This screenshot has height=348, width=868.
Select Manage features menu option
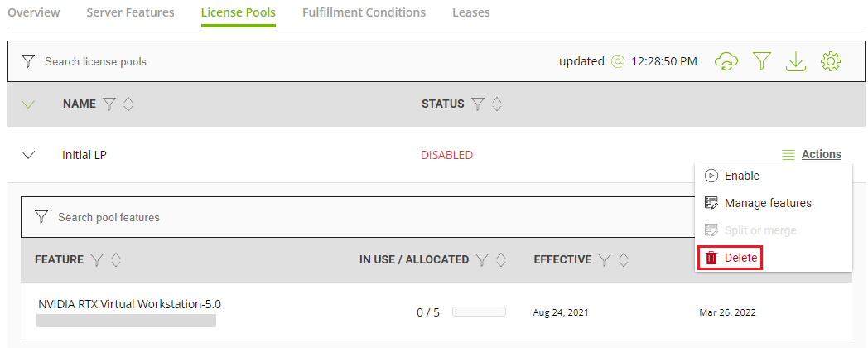pos(767,203)
